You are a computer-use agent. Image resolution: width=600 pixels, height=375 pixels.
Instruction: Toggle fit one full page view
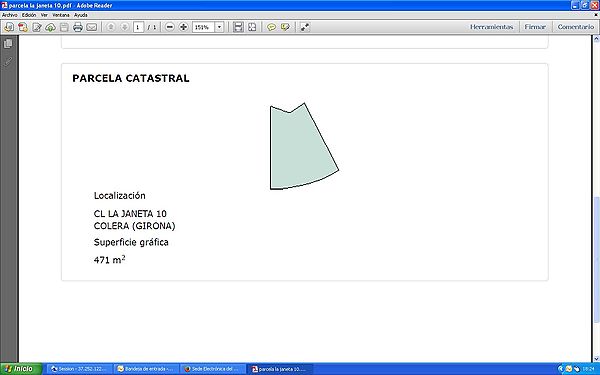pos(252,27)
